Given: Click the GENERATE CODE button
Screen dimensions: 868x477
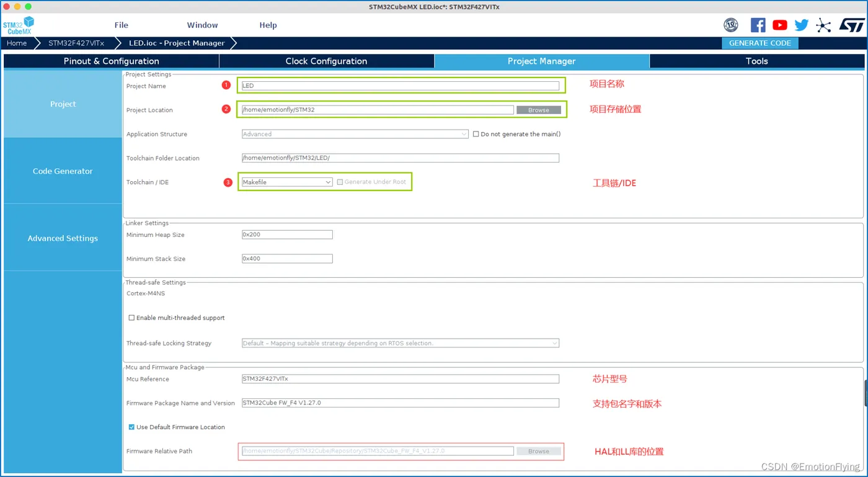Looking at the screenshot, I should point(760,43).
